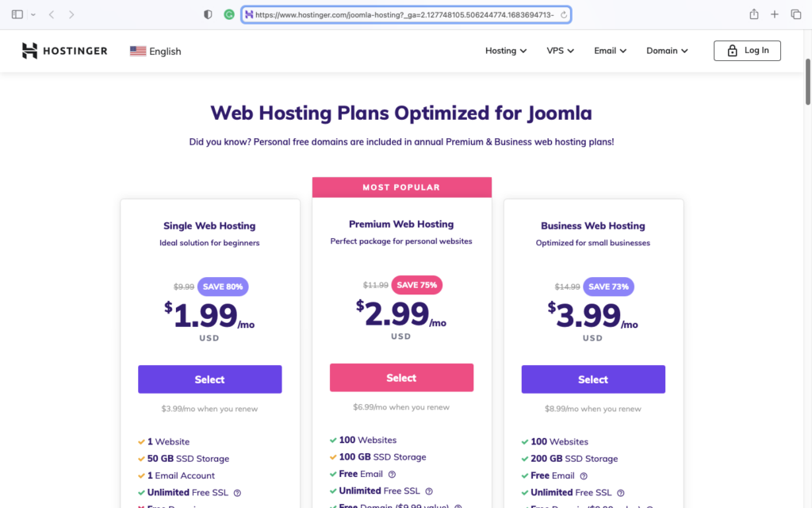Screen dimensions: 812x508
Task: Show the tab overview icon
Action: click(796, 14)
